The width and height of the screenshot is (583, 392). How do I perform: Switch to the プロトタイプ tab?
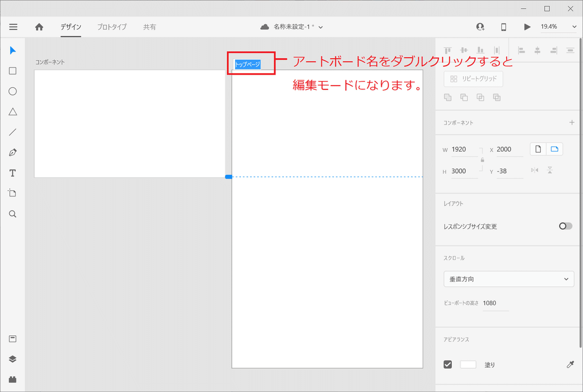112,27
